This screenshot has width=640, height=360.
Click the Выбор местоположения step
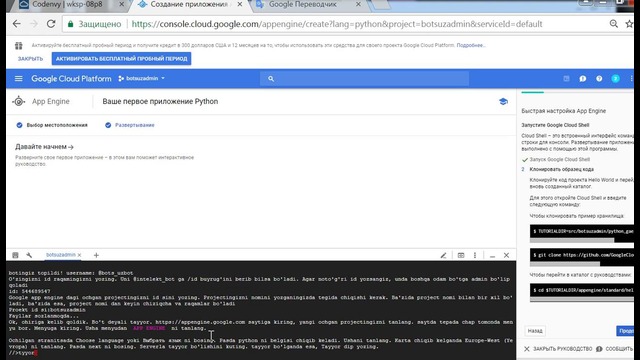click(x=52, y=125)
